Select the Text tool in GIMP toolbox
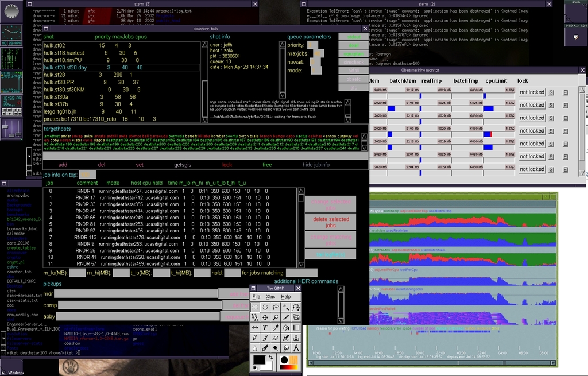The image size is (588, 376). pos(265,327)
